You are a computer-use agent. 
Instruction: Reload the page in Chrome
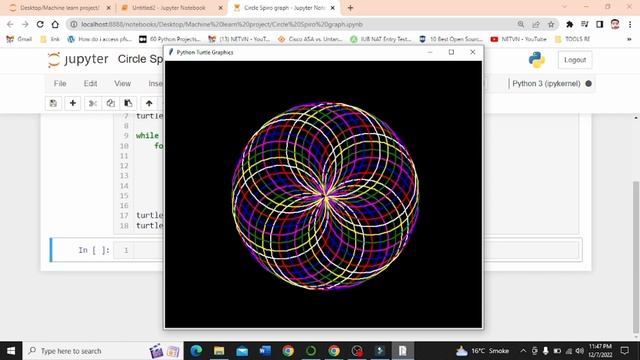pos(40,24)
